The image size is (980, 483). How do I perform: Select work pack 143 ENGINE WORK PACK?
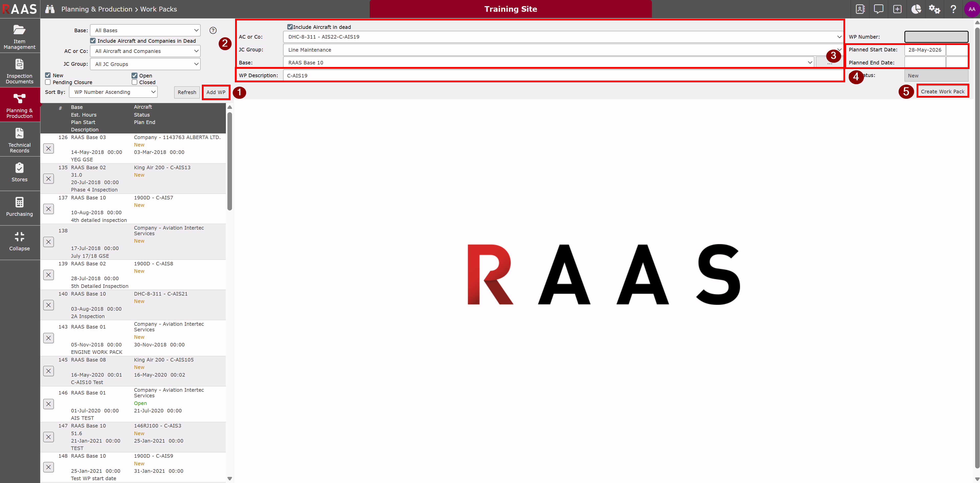[x=133, y=338]
